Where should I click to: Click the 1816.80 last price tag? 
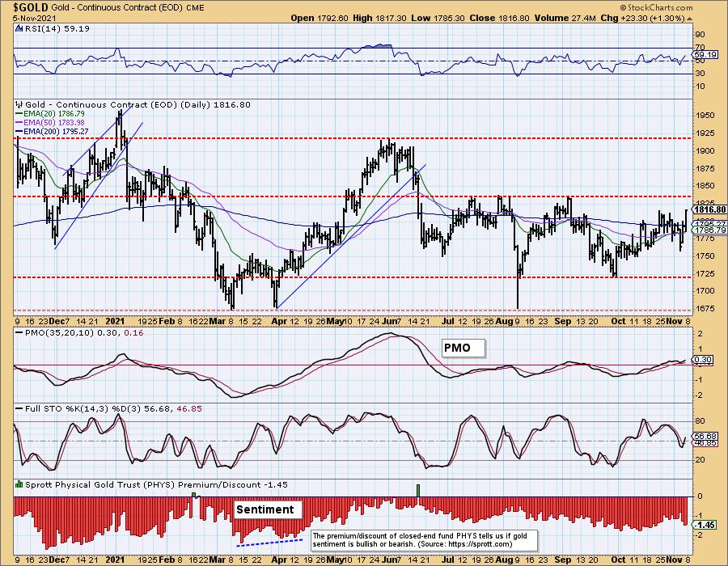tap(709, 209)
